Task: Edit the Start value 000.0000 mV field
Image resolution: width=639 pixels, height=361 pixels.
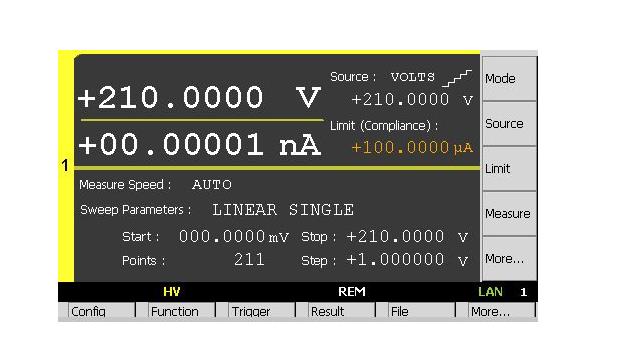Action: [x=234, y=236]
